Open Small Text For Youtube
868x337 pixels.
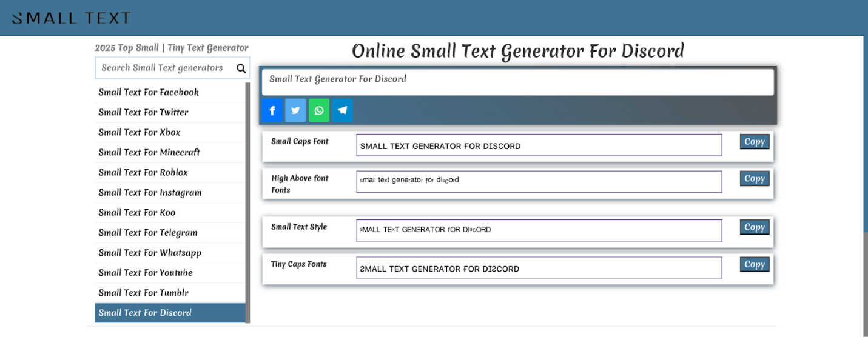(x=170, y=273)
